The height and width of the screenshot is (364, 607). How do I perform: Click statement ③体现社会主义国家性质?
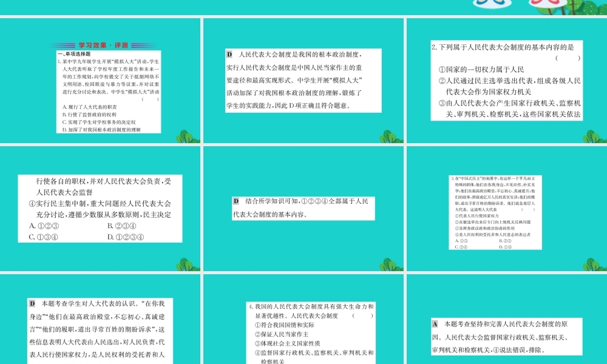[x=287, y=343]
